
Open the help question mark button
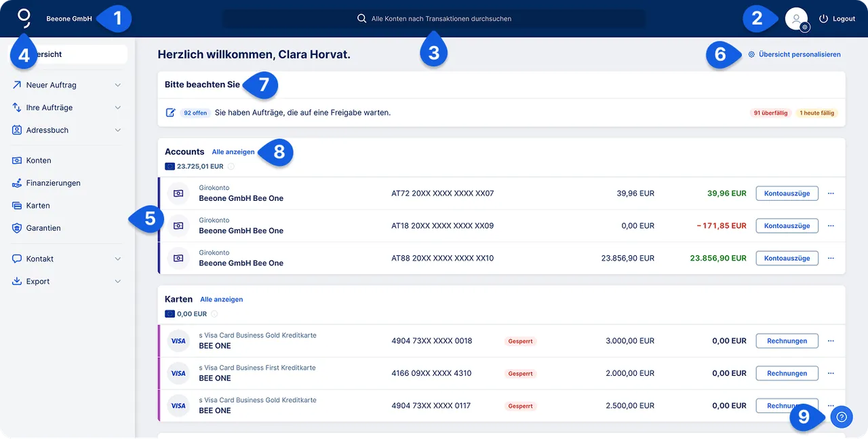coord(842,417)
